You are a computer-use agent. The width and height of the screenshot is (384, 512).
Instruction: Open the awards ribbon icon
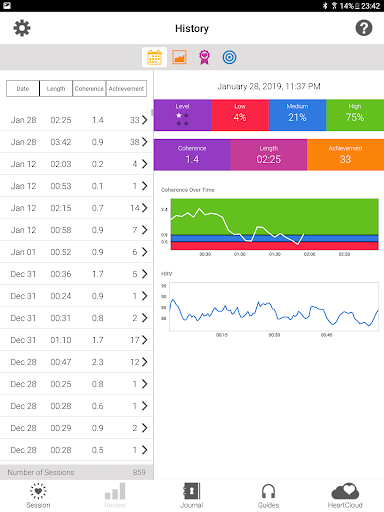pos(204,57)
